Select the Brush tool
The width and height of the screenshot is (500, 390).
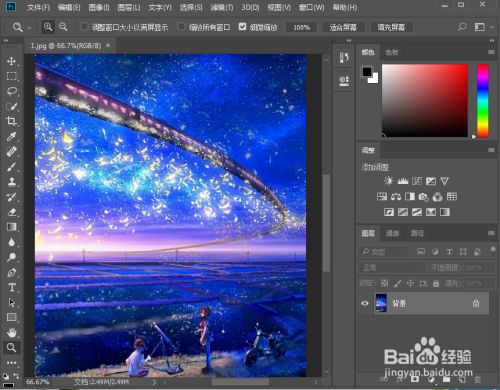(x=12, y=167)
